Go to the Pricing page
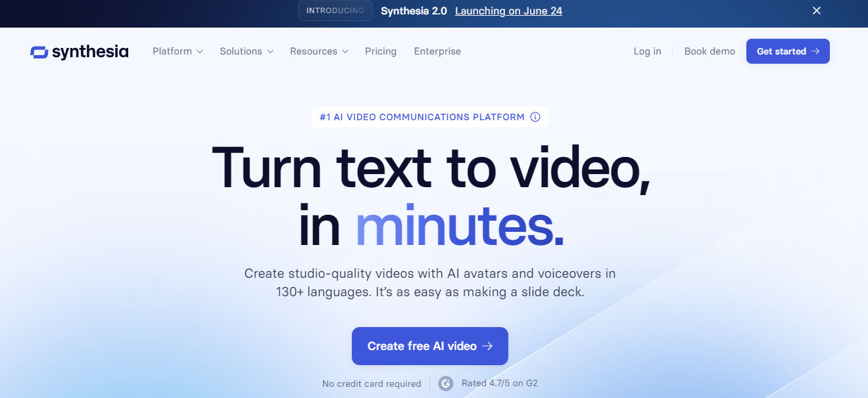 point(381,51)
